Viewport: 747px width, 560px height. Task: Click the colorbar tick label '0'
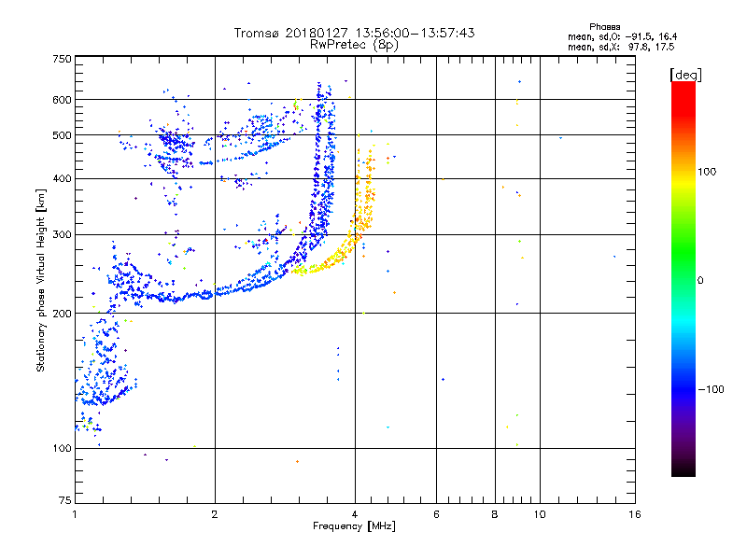699,281
